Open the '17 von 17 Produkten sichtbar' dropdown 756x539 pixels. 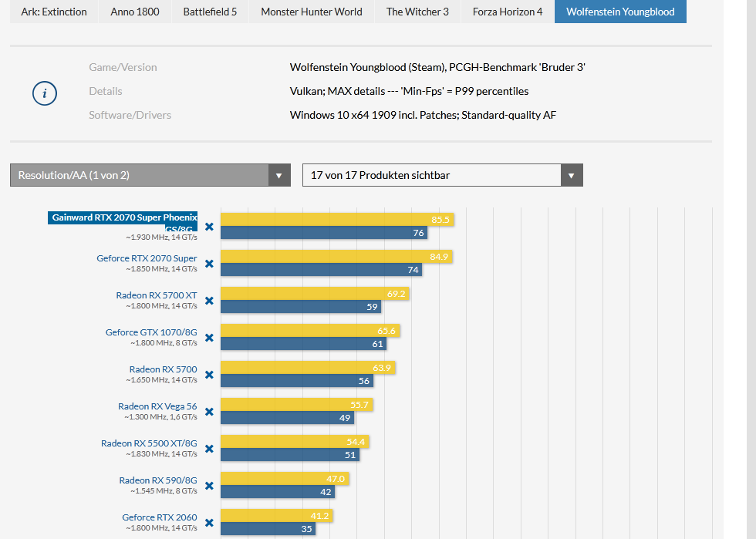(443, 175)
